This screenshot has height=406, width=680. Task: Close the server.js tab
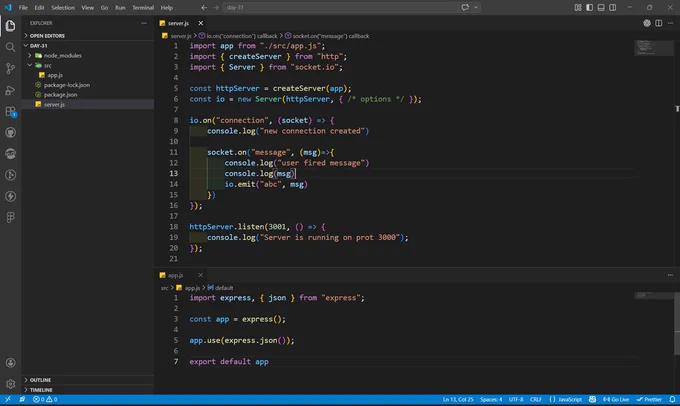pos(200,23)
